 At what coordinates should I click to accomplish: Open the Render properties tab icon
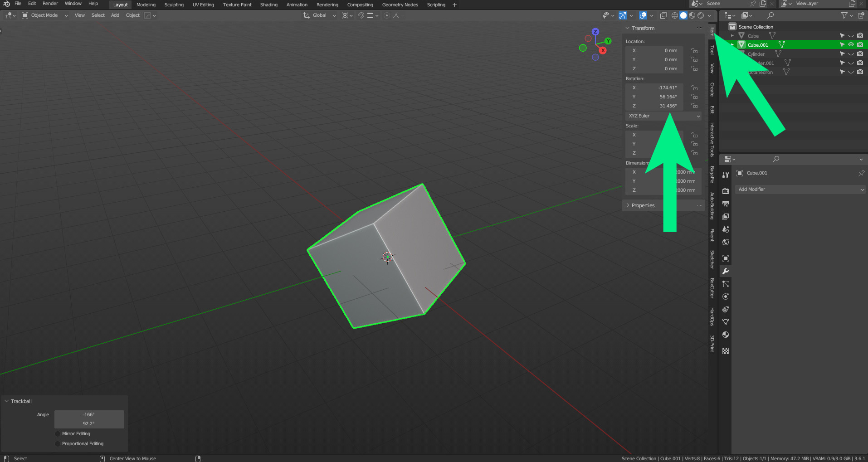coord(726,191)
